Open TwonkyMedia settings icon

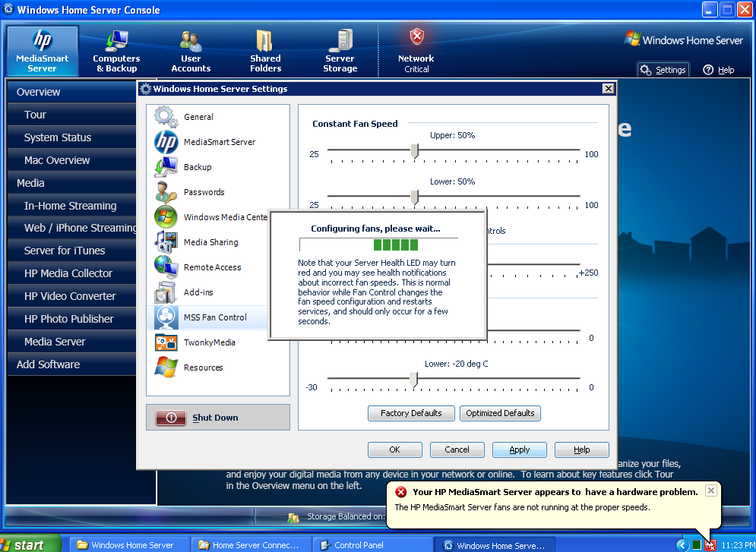point(166,342)
